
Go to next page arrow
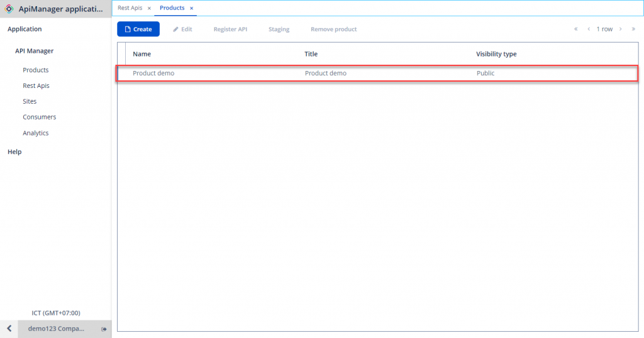pos(621,29)
